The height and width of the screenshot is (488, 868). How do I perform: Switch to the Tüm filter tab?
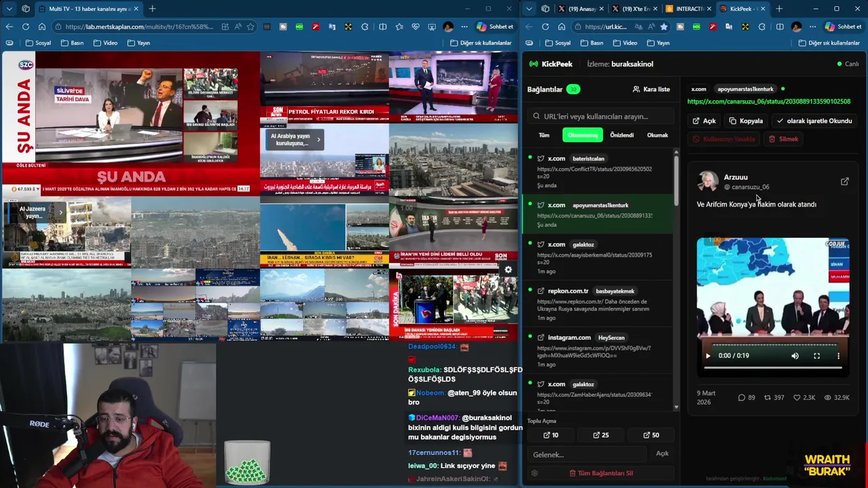[x=544, y=135]
